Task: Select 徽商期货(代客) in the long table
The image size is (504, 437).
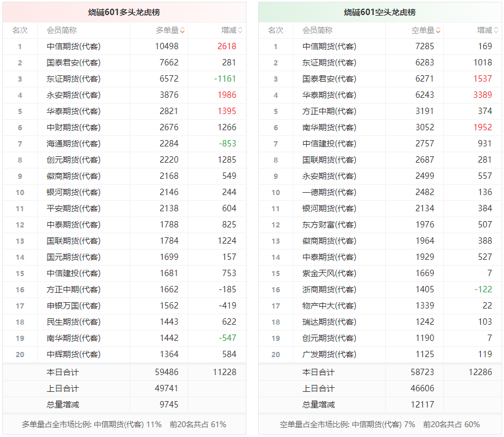Action: (x=73, y=176)
